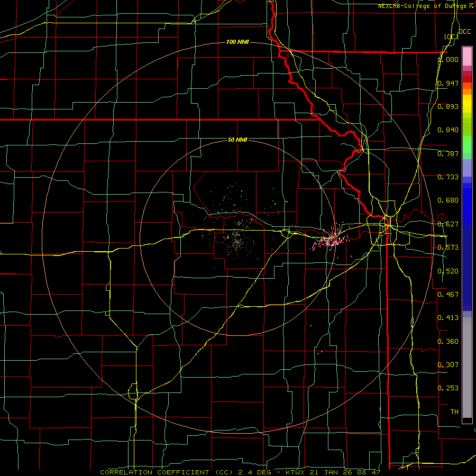Click the 0.787 value on the color scale

(x=448, y=153)
